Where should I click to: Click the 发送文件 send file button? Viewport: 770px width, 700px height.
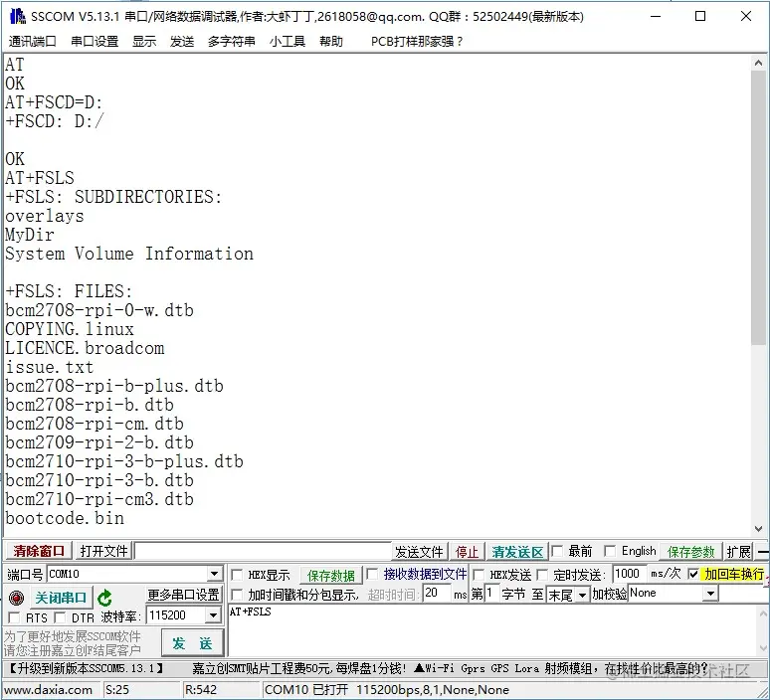pos(419,552)
